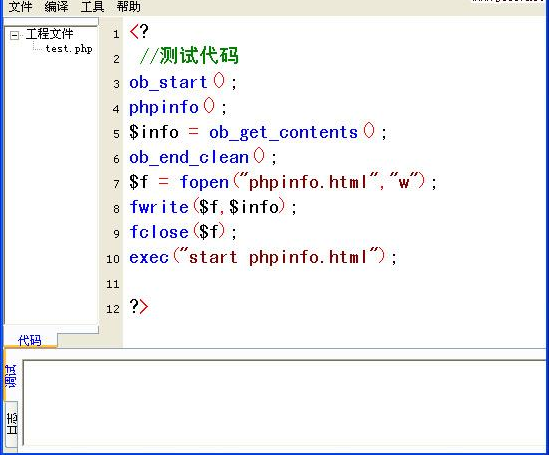Select the 工程文件 root item
Screen dimensions: 549x455
49,34
